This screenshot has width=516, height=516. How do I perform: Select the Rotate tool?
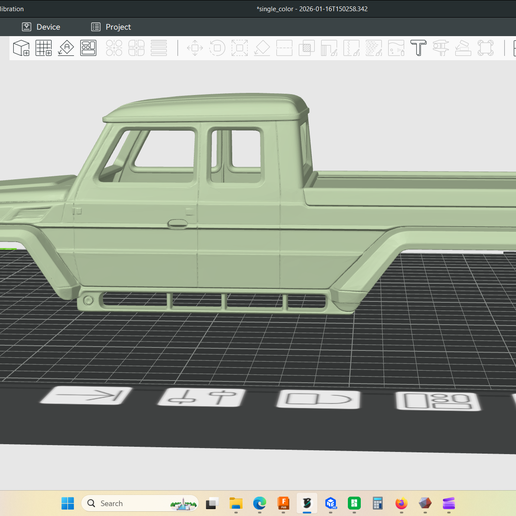coord(217,48)
